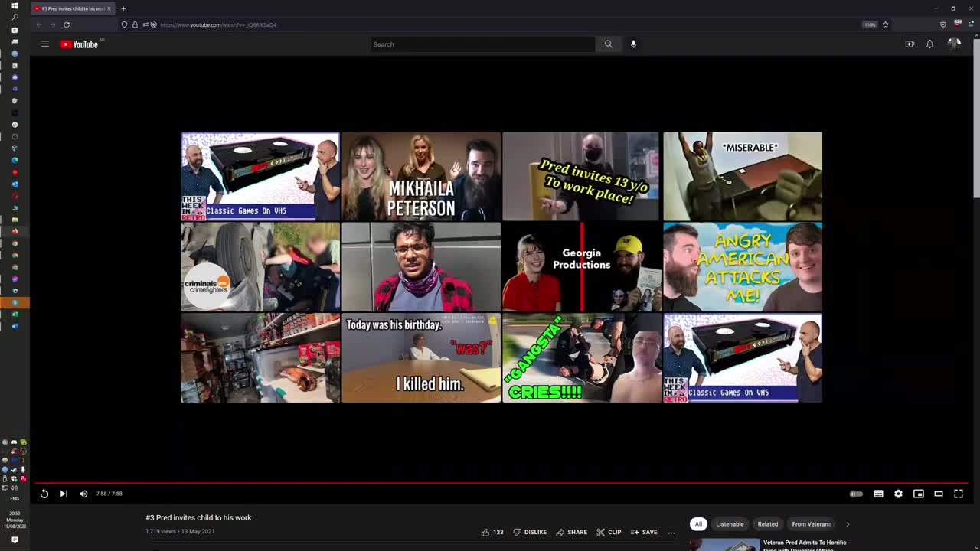980x551 pixels.
Task: Click the system volume speaker icon
Action: (x=13, y=487)
